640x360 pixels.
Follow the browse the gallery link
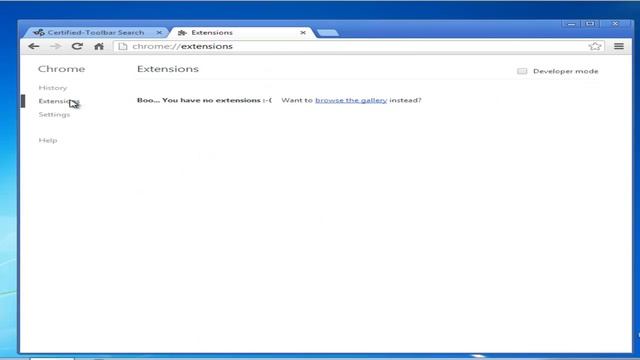pos(351,100)
